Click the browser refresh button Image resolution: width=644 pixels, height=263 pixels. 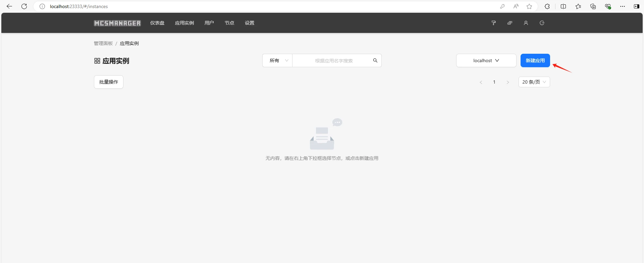tap(24, 6)
